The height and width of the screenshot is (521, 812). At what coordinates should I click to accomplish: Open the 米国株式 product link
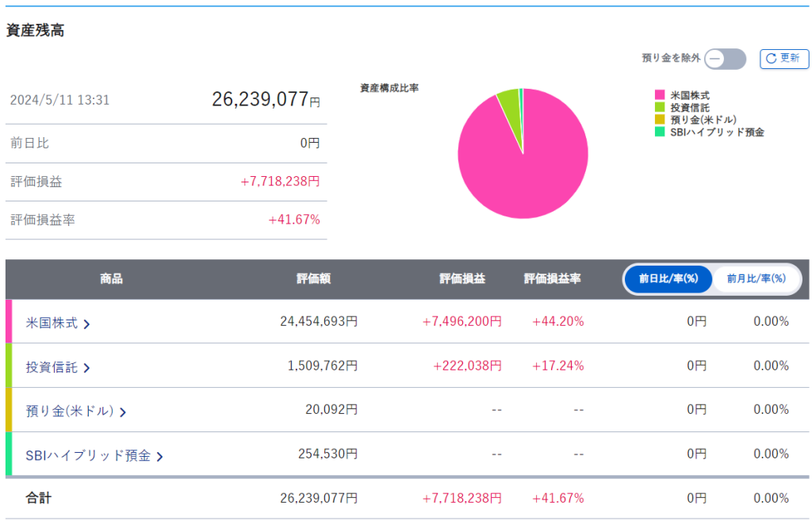pos(52,322)
